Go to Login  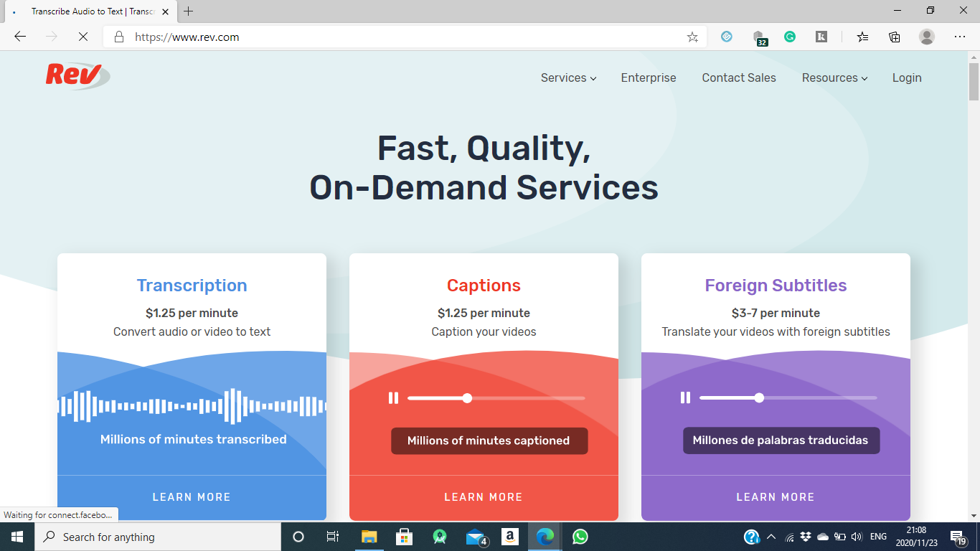[907, 77]
